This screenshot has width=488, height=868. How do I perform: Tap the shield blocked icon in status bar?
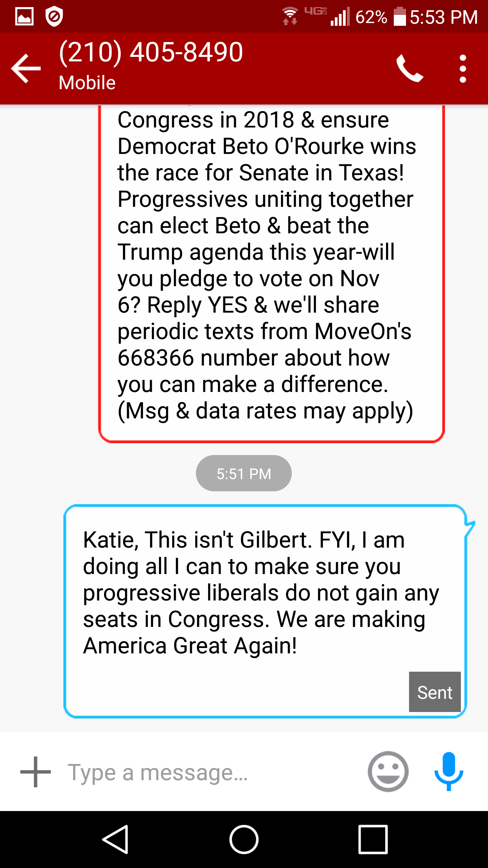coord(54,16)
